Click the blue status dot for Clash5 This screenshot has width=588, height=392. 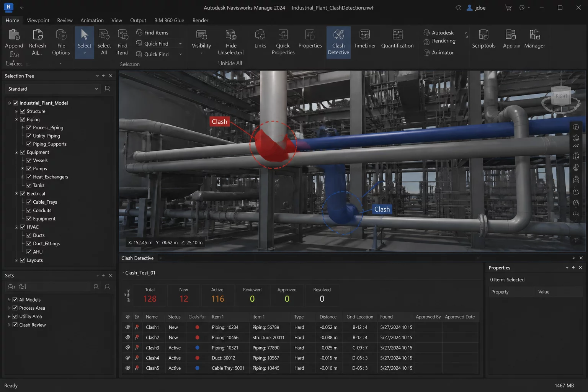(x=197, y=368)
